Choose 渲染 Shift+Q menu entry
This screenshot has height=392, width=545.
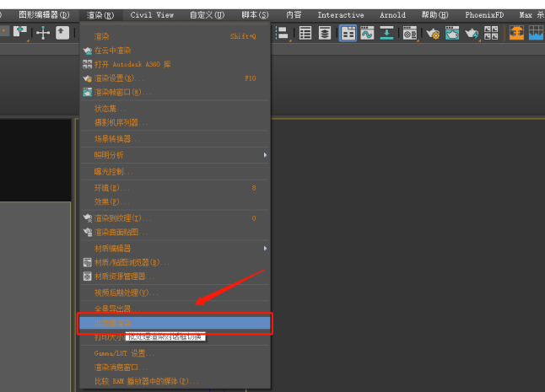click(175, 36)
